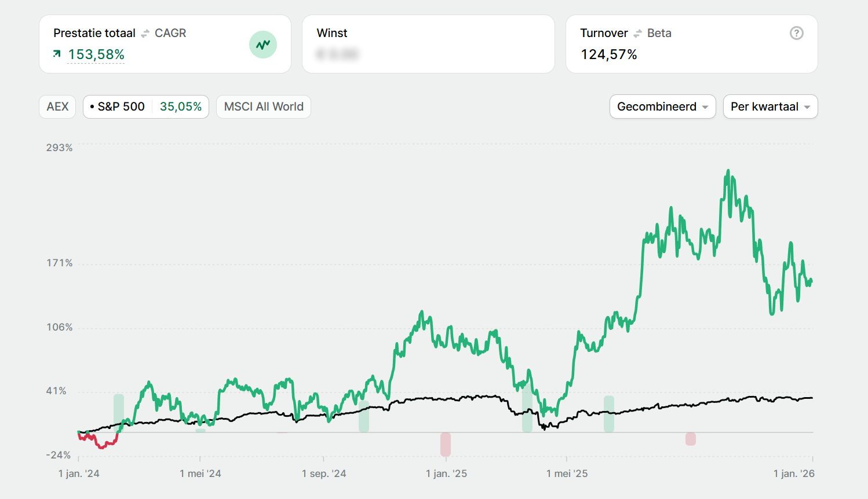Click swap arrows between Prestatie totaal and CAGR
This screenshot has width=868, height=499.
tap(145, 34)
